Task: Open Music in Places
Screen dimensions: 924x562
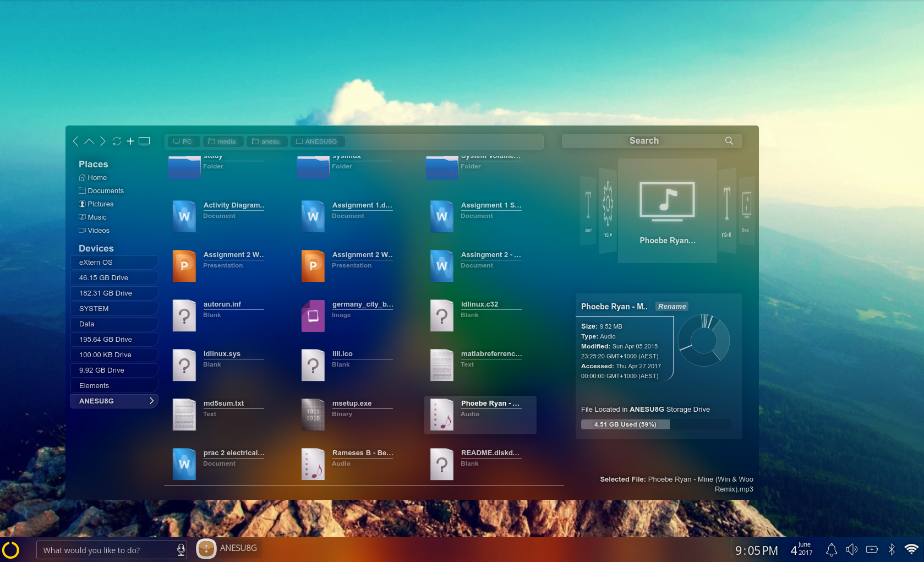Action: (92, 217)
